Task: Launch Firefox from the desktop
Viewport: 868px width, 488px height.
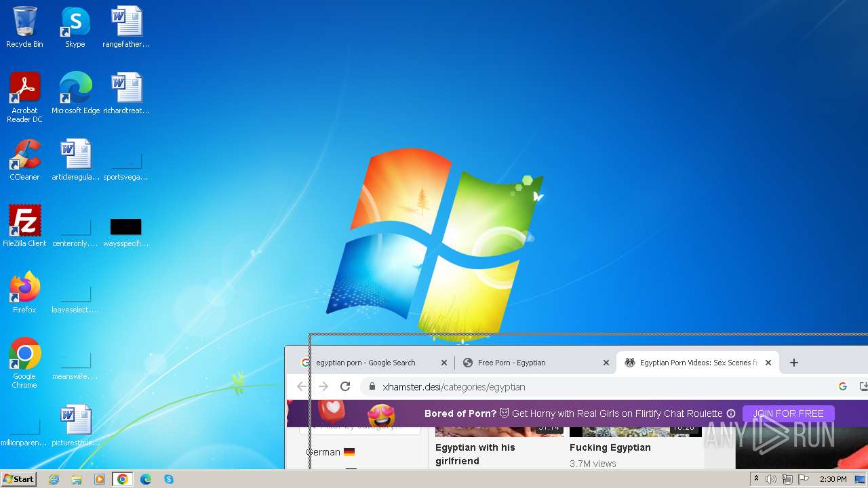Action: click(x=24, y=293)
